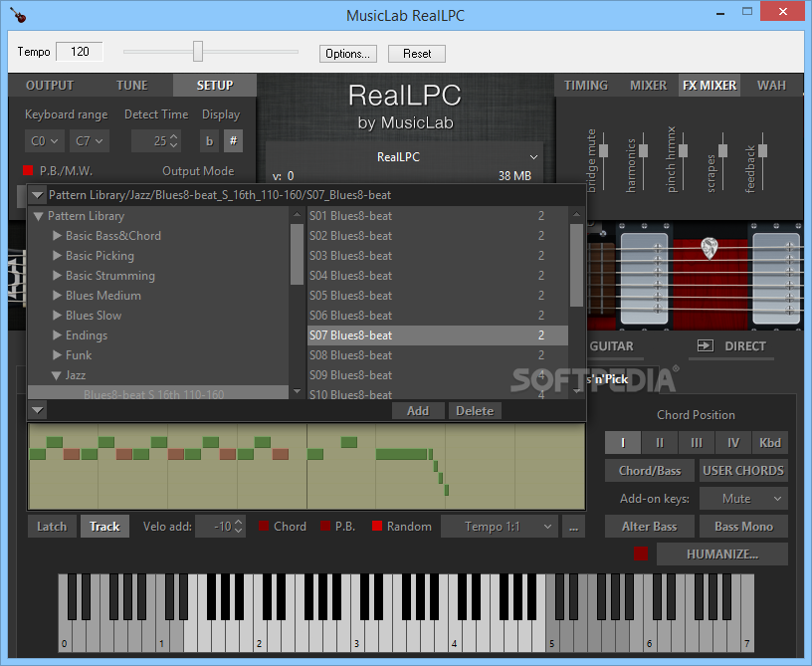
Task: Click the guitar pick on the strings
Action: pos(709,248)
